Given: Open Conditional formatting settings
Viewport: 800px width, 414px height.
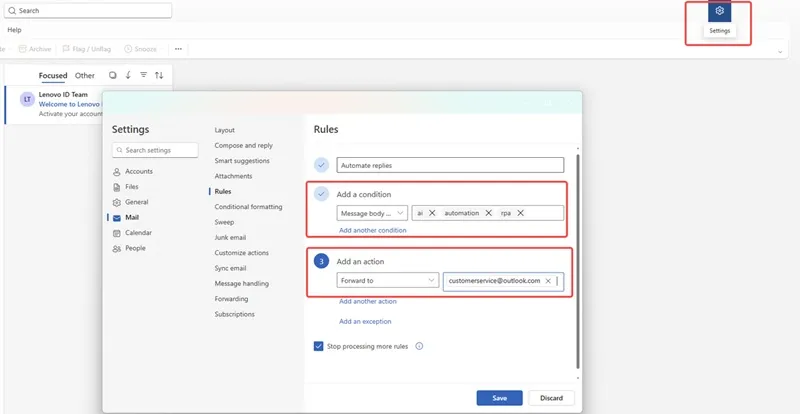Looking at the screenshot, I should tap(248, 207).
